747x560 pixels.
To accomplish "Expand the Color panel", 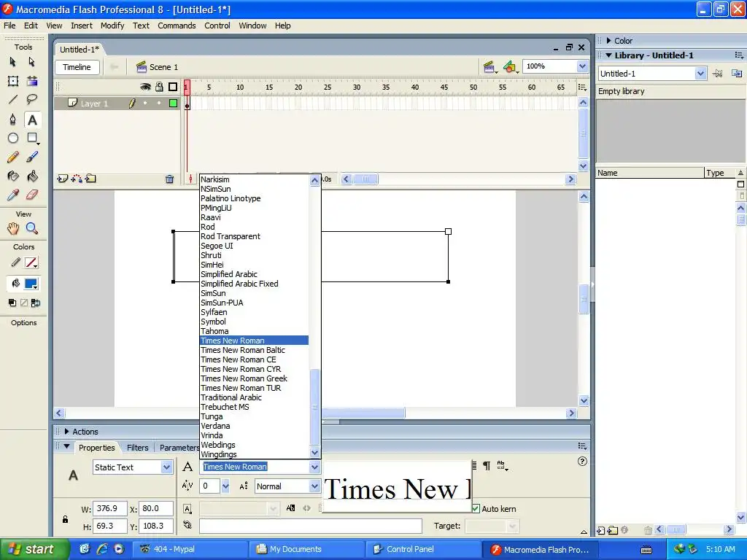I will point(608,41).
